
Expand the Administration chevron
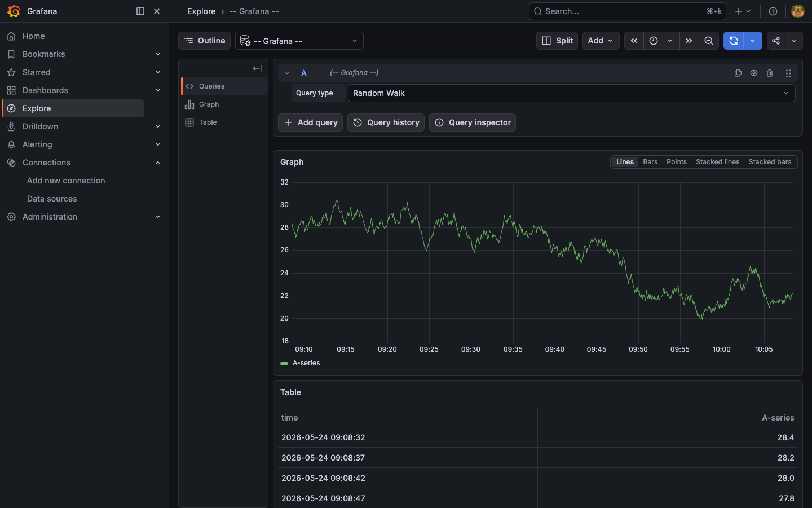point(158,217)
